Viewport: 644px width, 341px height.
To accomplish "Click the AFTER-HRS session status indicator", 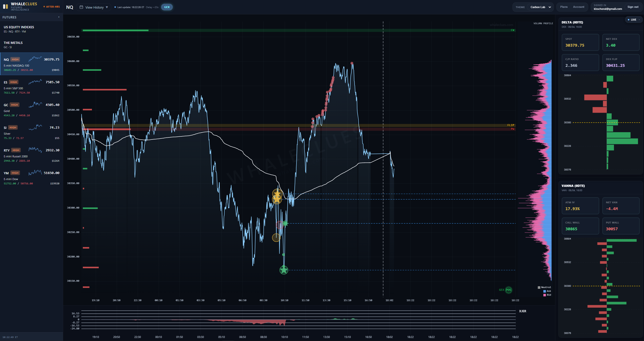I will coord(52,7).
